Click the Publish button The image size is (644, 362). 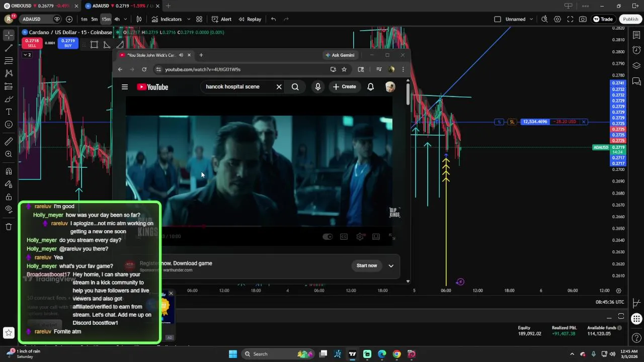click(x=630, y=19)
